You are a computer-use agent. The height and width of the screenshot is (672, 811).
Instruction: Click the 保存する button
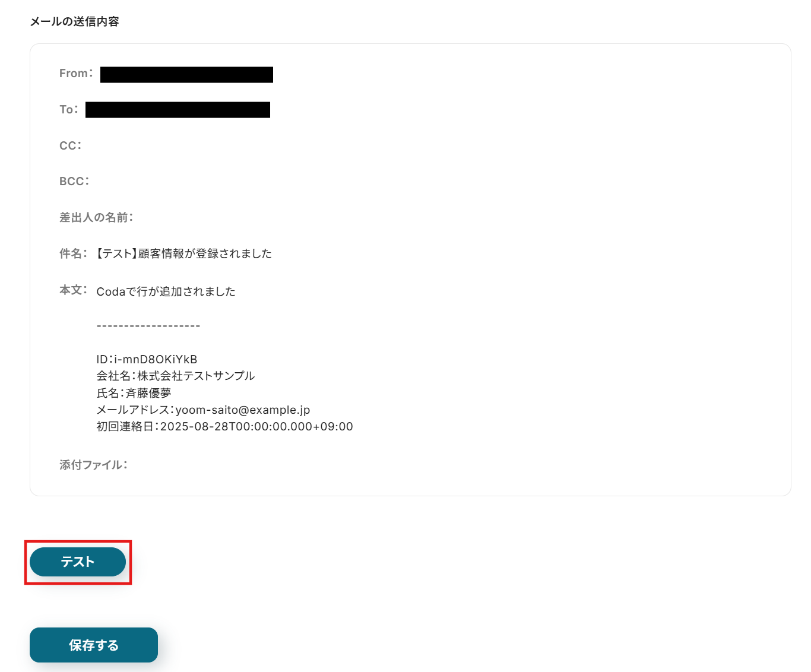[x=94, y=645]
